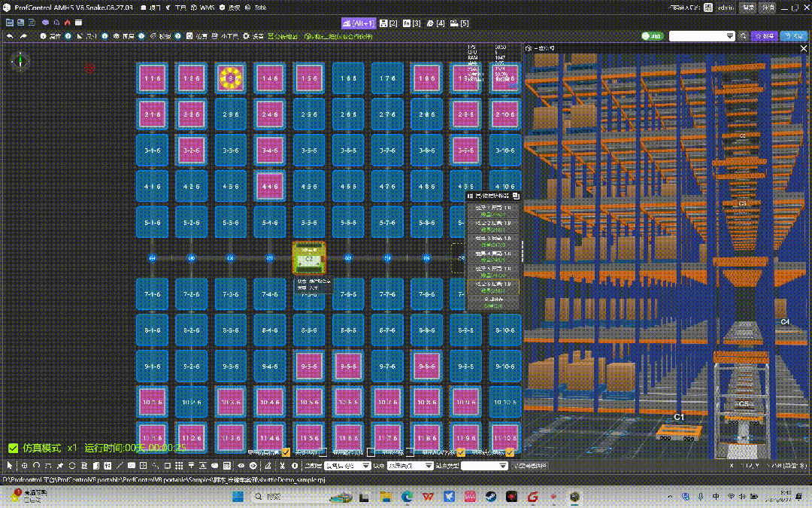This screenshot has width=812, height=508.
Task: Click the window panel icon in top toolbar
Action: 79,23
